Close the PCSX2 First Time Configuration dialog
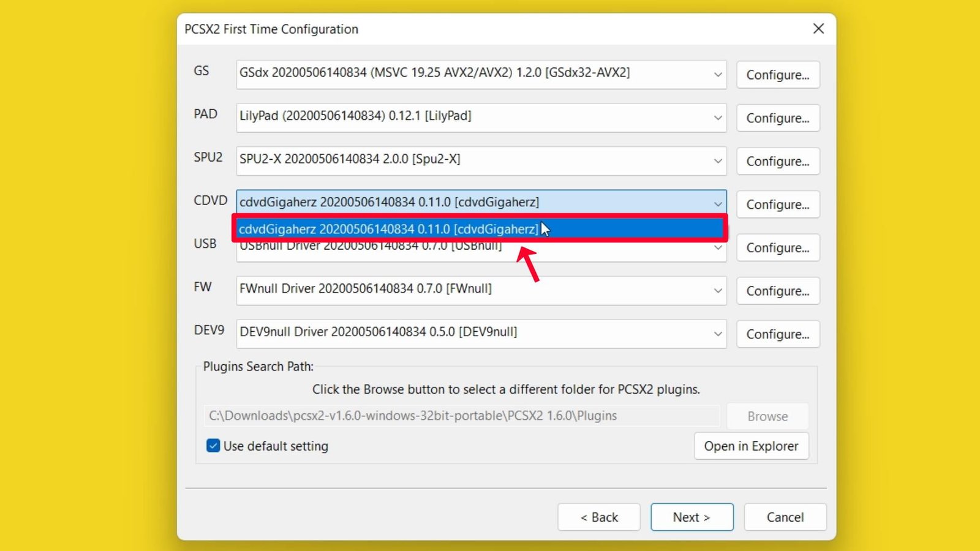The height and width of the screenshot is (551, 980). click(818, 29)
